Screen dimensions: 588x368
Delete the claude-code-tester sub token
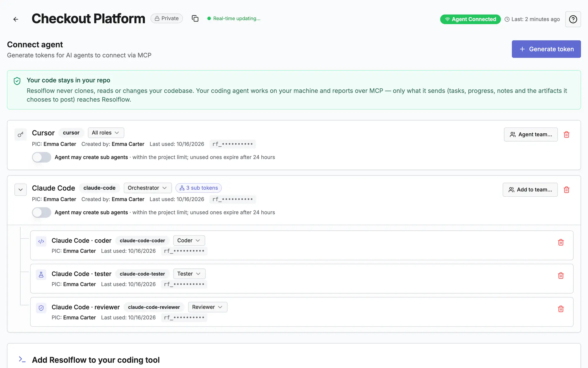[561, 276]
